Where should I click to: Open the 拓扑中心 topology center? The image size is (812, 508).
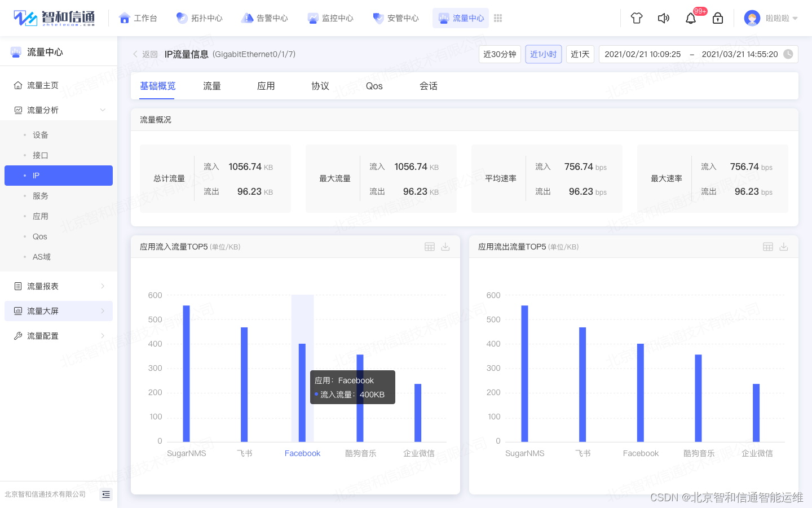200,18
